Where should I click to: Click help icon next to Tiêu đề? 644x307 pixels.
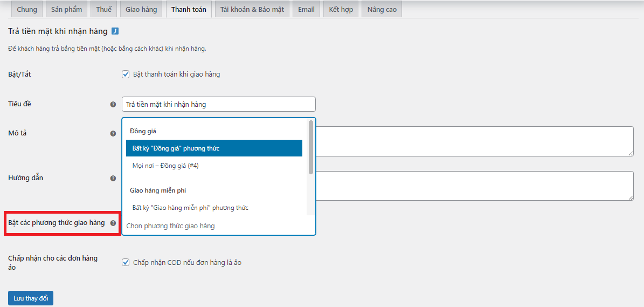113,105
